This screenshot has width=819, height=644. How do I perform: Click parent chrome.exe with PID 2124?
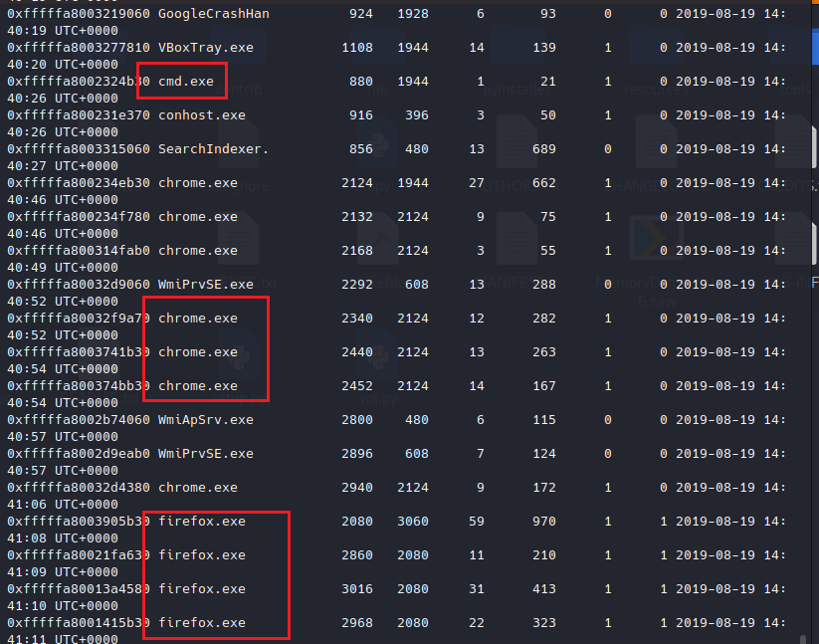[198, 183]
